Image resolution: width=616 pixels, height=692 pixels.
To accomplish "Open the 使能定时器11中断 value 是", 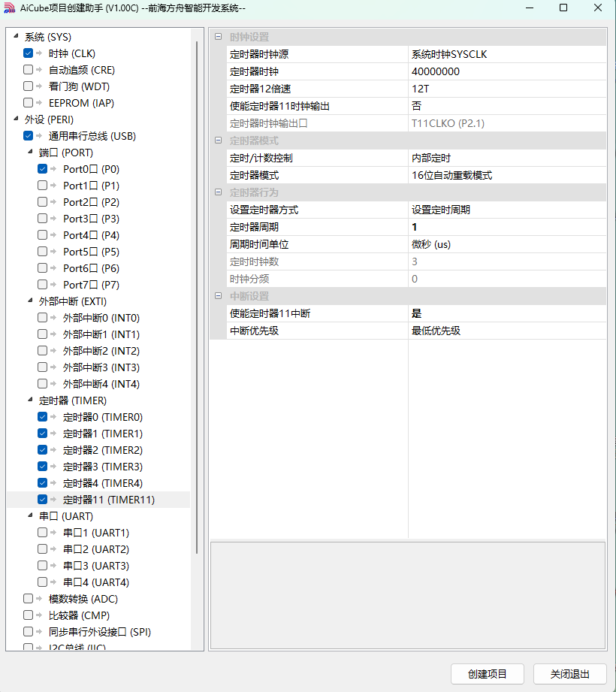I will coord(508,313).
